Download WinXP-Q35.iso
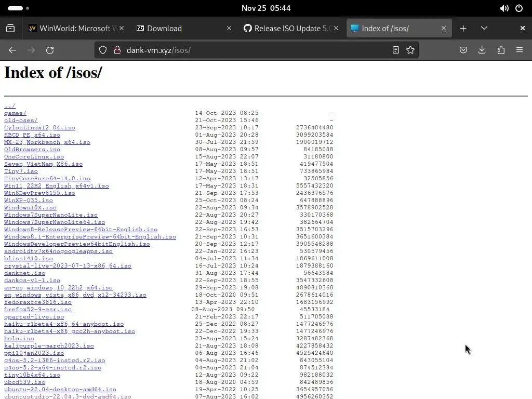 [29, 201]
